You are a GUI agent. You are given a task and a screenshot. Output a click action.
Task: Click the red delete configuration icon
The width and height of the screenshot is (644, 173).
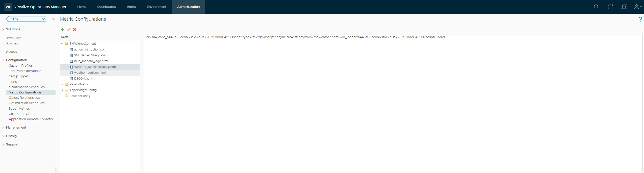pos(75,30)
